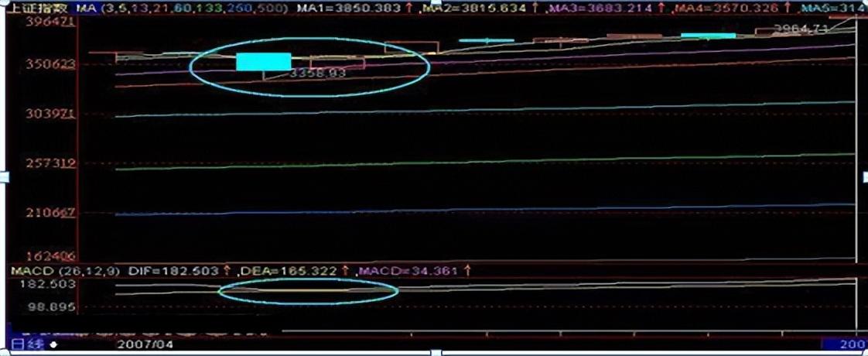Image resolution: width=868 pixels, height=356 pixels.
Task: Click the thin cyan doji candle mid-chart
Action: coord(486,40)
